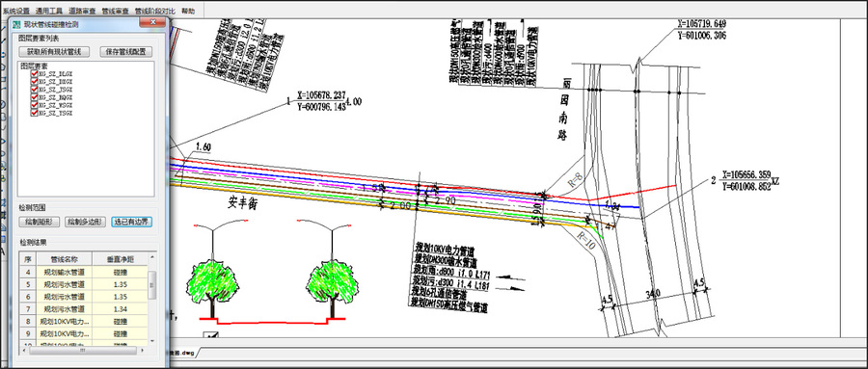Open the 系统设置 menu
Screen dimensions: 868x369
coord(16,11)
